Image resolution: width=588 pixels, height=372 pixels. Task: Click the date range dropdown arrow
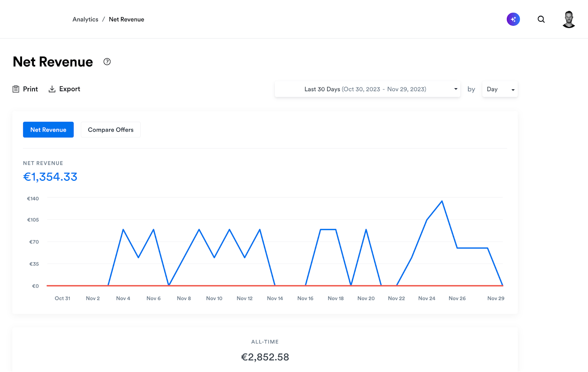[456, 89]
